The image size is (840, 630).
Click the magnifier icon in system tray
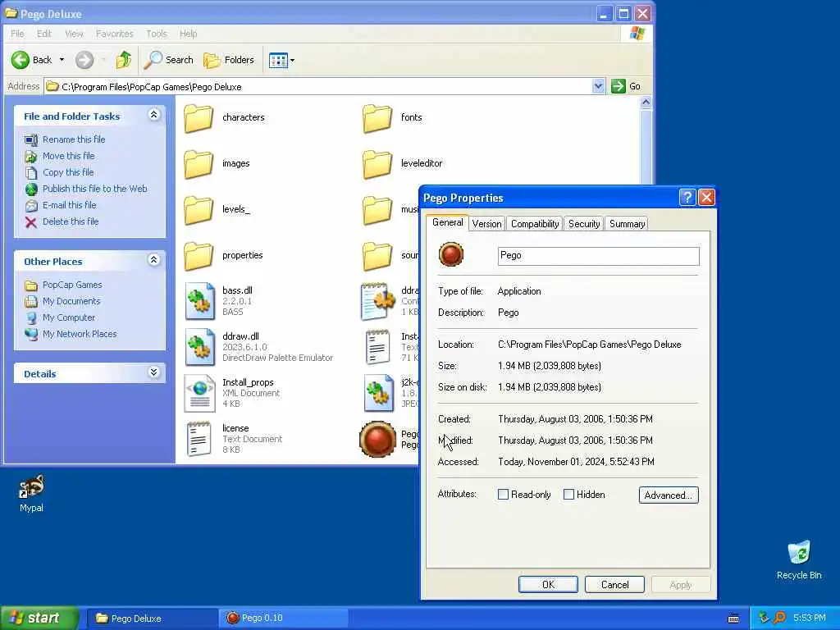point(779,619)
